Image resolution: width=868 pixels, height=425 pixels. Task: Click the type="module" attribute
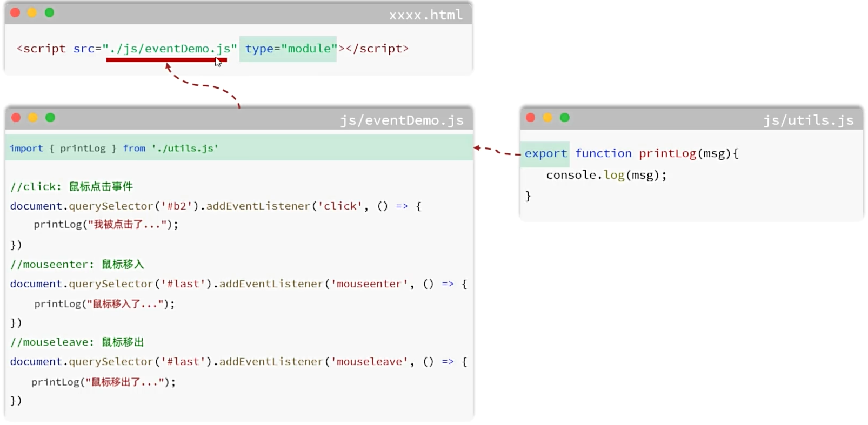pos(291,49)
